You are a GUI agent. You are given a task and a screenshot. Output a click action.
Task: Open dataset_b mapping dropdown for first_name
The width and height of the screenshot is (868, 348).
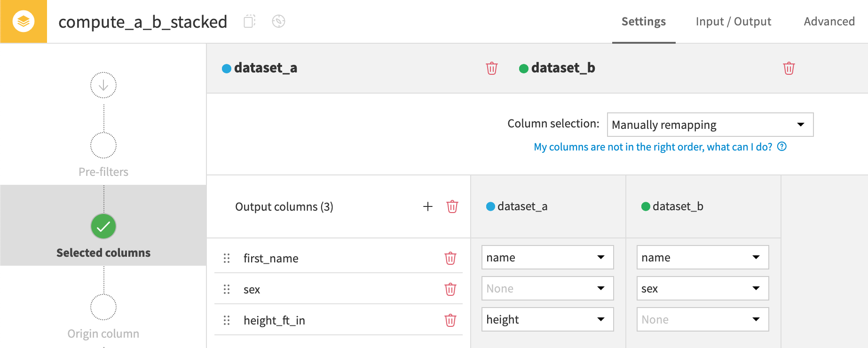(x=703, y=257)
